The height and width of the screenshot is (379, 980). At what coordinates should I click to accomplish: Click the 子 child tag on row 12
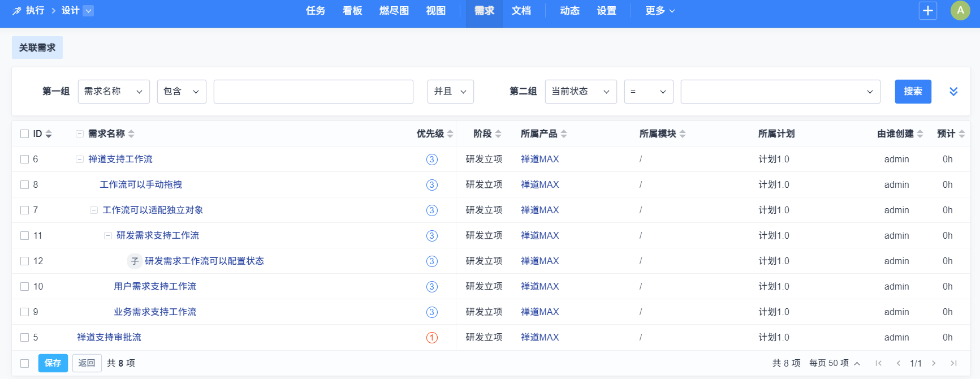(x=135, y=261)
